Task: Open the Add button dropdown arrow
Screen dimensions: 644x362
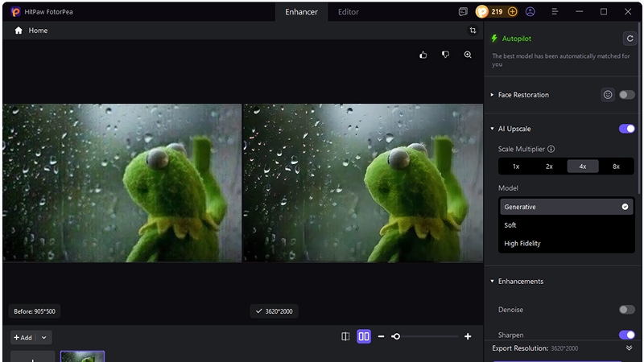Action: [x=44, y=338]
